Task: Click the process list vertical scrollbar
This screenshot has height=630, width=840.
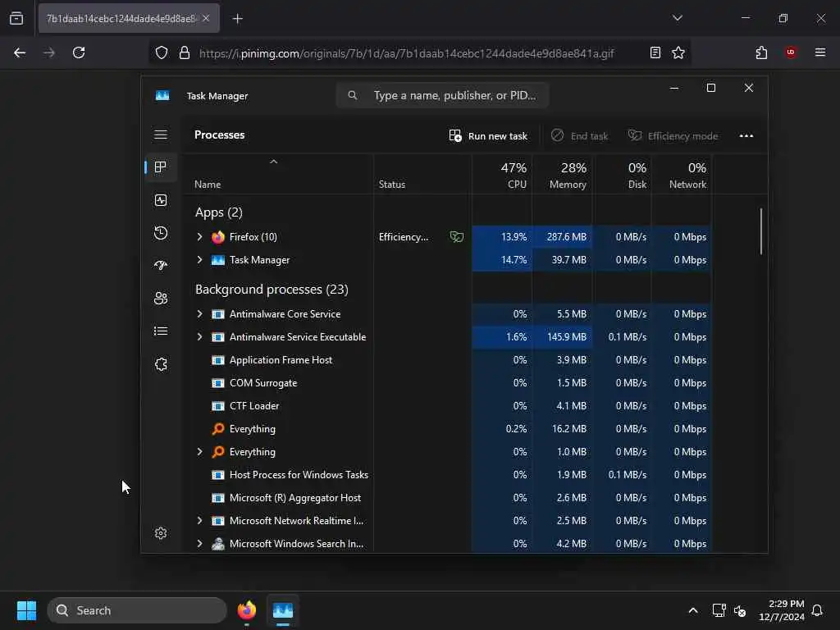Action: 760,231
